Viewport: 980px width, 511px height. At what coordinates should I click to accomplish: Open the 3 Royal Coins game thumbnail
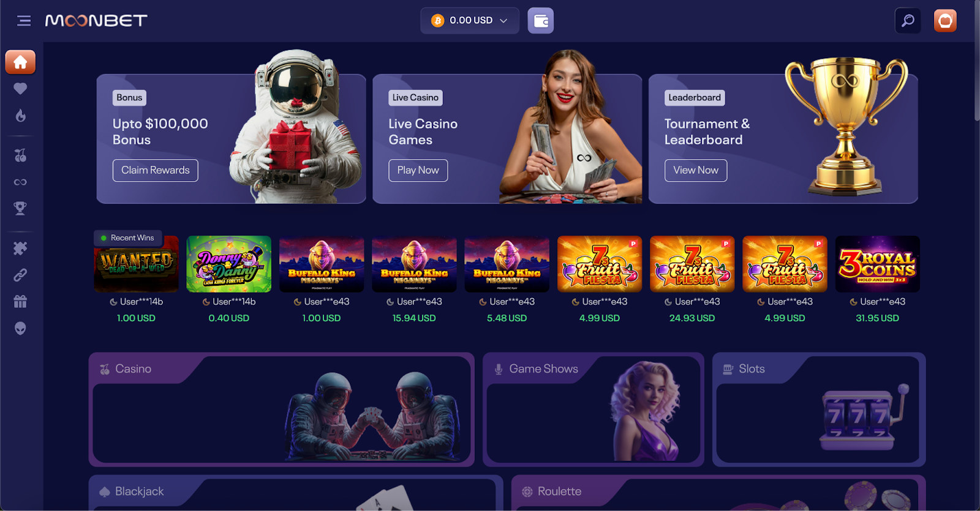tap(878, 264)
